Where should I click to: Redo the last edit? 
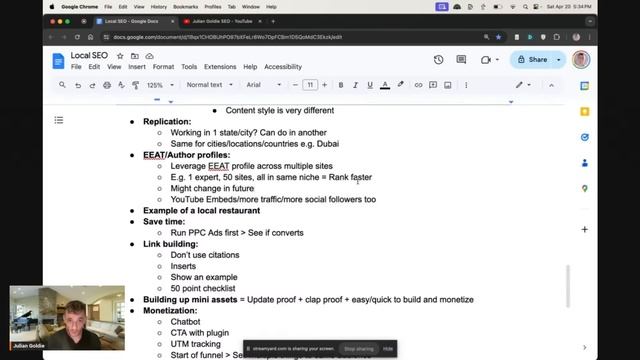coord(92,85)
